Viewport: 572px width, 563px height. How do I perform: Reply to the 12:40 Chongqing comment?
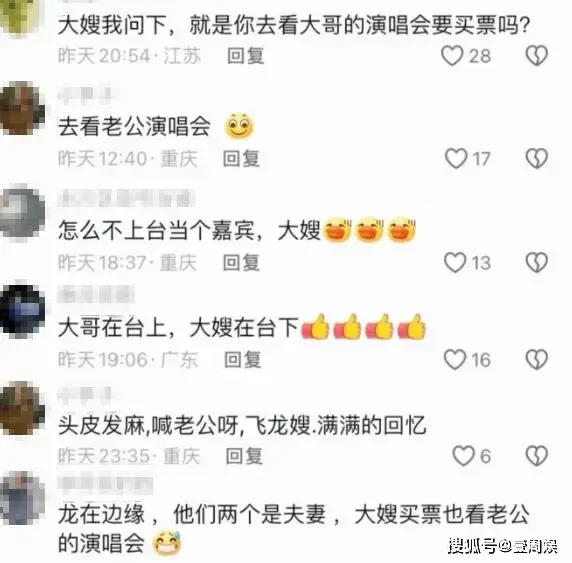[x=241, y=159]
